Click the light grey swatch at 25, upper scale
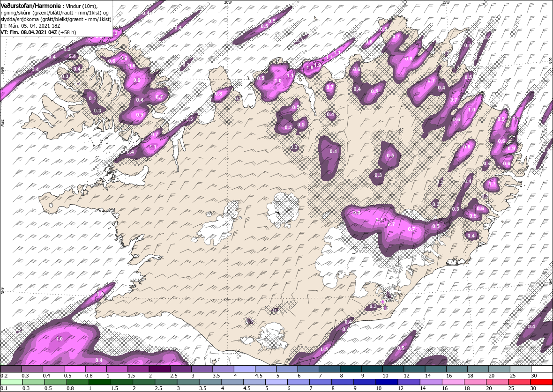The image size is (553, 392). 521,369
